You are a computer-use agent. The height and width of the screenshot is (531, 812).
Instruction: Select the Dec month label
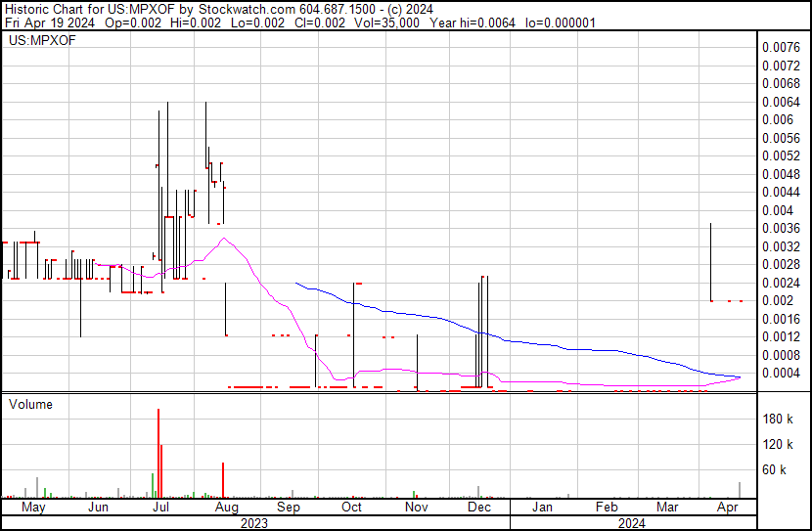[x=478, y=509]
